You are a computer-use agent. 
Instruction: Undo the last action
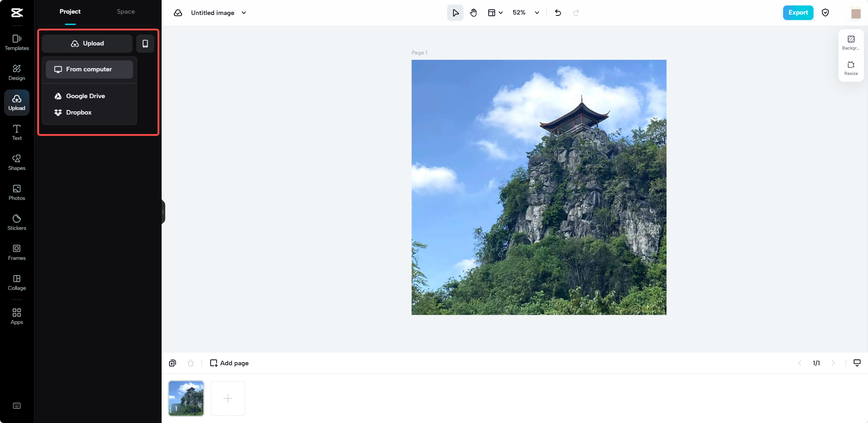click(557, 12)
